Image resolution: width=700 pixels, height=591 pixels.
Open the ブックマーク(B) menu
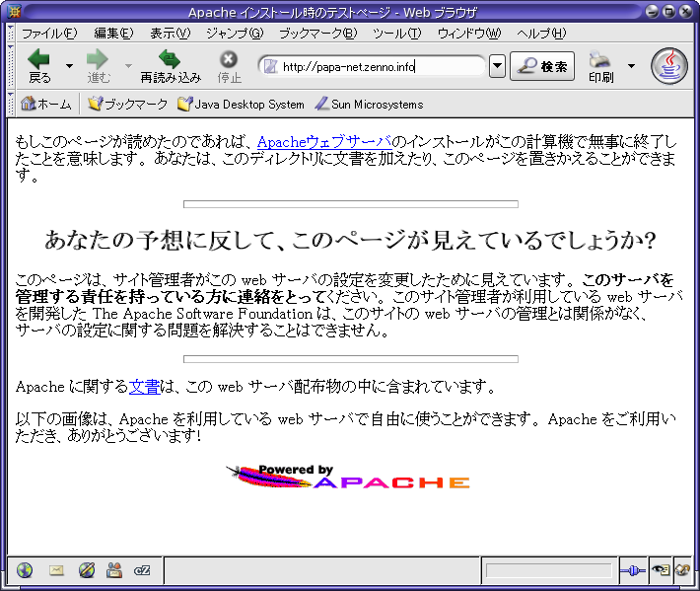click(317, 34)
